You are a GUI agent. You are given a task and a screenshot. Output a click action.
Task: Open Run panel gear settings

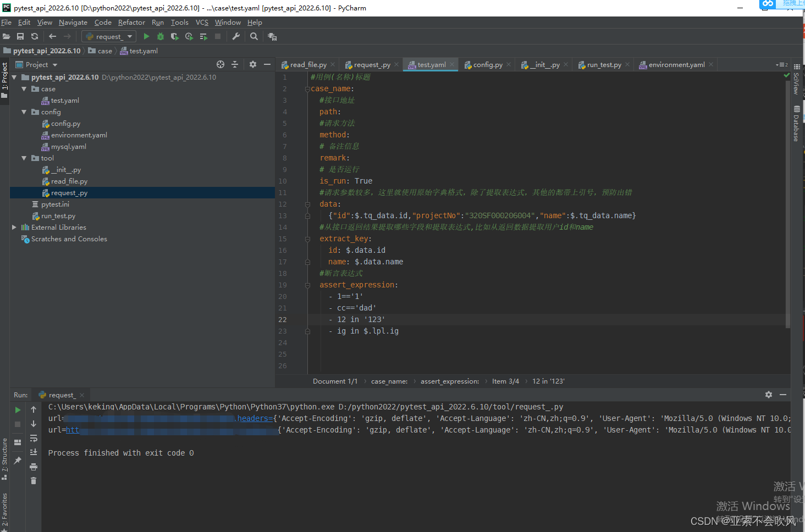click(x=769, y=395)
